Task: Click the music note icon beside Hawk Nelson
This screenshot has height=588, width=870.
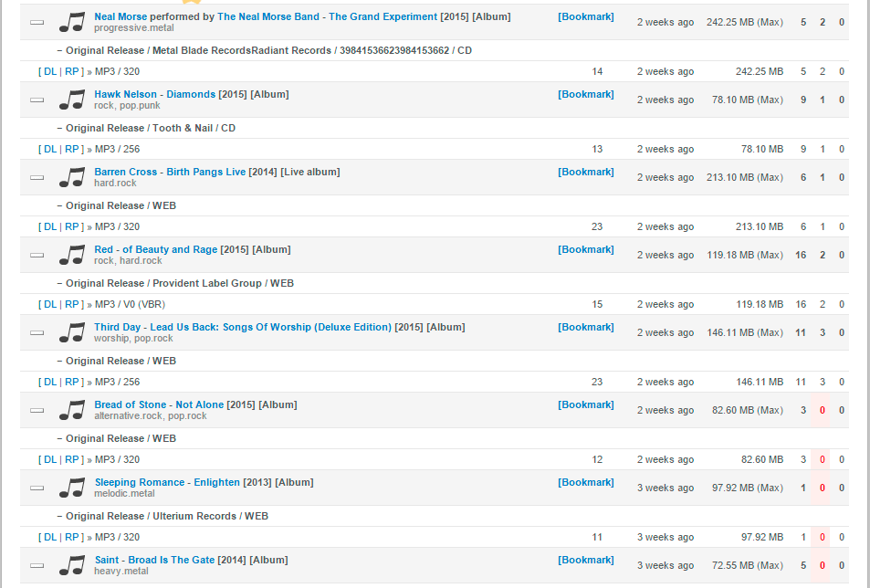Action: [x=72, y=100]
